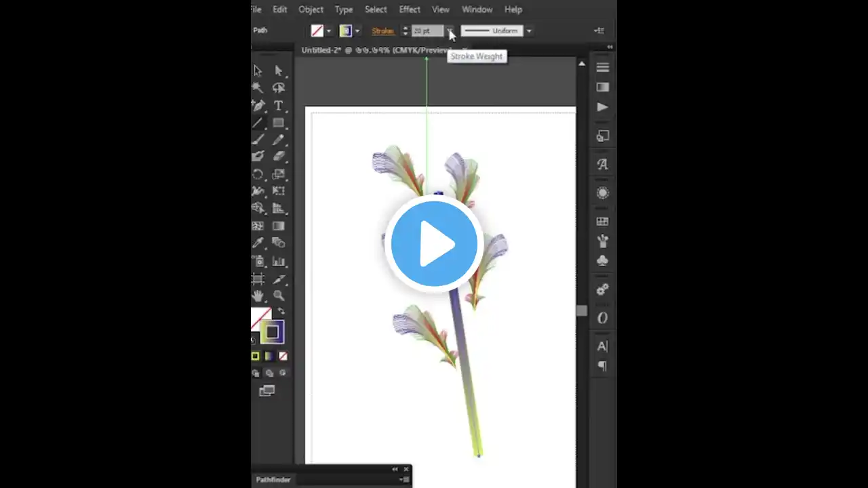
Task: Select the Paintbrush tool
Action: point(258,140)
